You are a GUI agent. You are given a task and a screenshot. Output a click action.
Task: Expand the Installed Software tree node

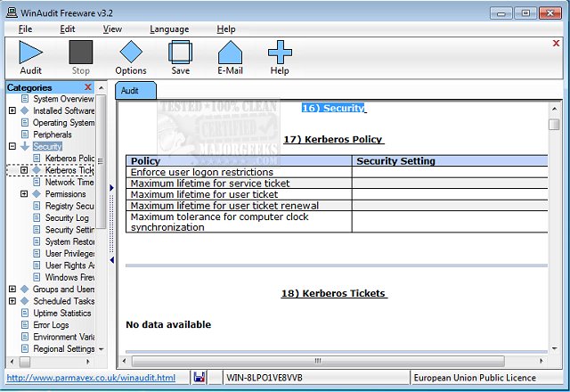coord(12,110)
